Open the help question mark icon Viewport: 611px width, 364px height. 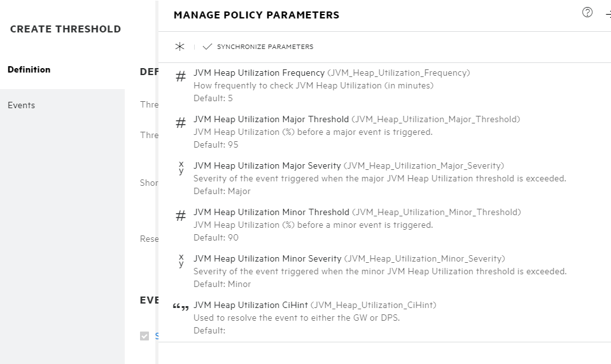click(x=587, y=13)
